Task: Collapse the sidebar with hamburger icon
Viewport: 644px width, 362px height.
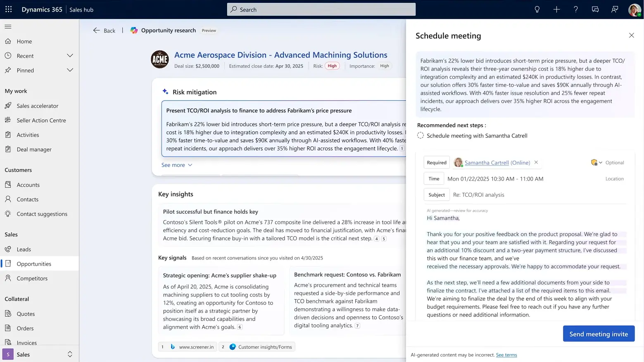Action: tap(8, 27)
